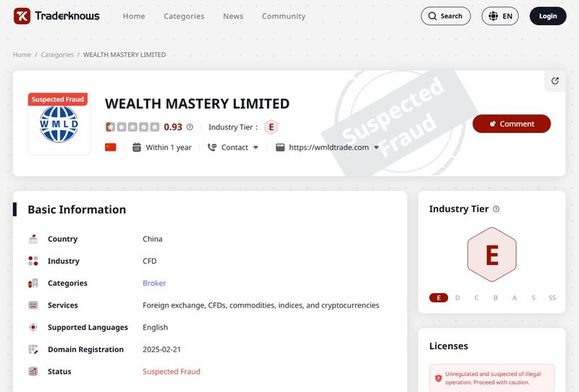Screen dimensions: 579x392
Task: Expand the Contact dropdown
Action: [233, 148]
